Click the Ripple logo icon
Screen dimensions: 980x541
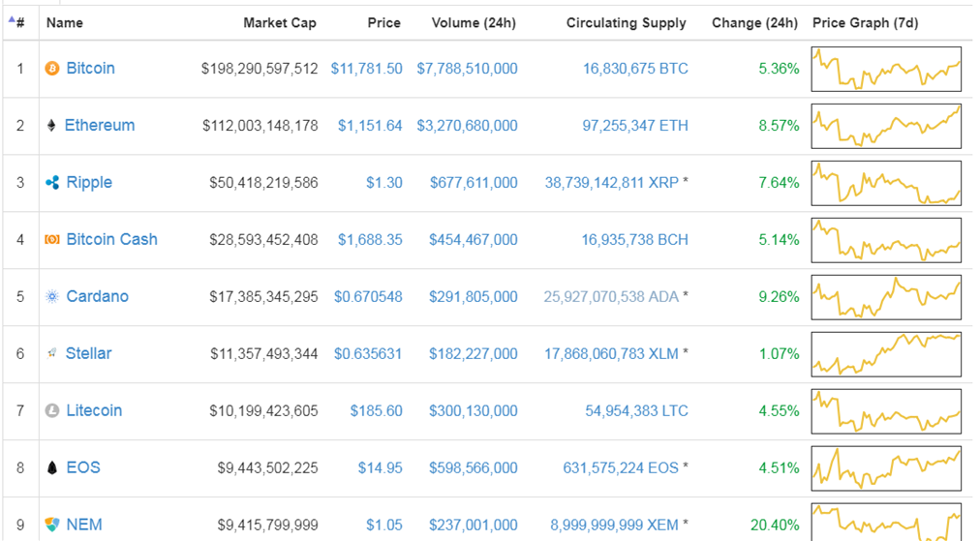click(52, 182)
